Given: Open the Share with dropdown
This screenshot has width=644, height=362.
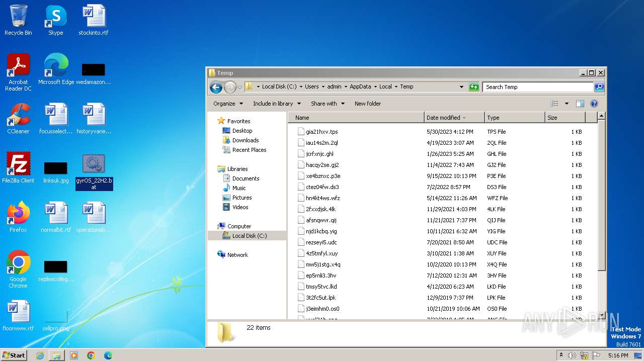Looking at the screenshot, I should click(x=328, y=104).
